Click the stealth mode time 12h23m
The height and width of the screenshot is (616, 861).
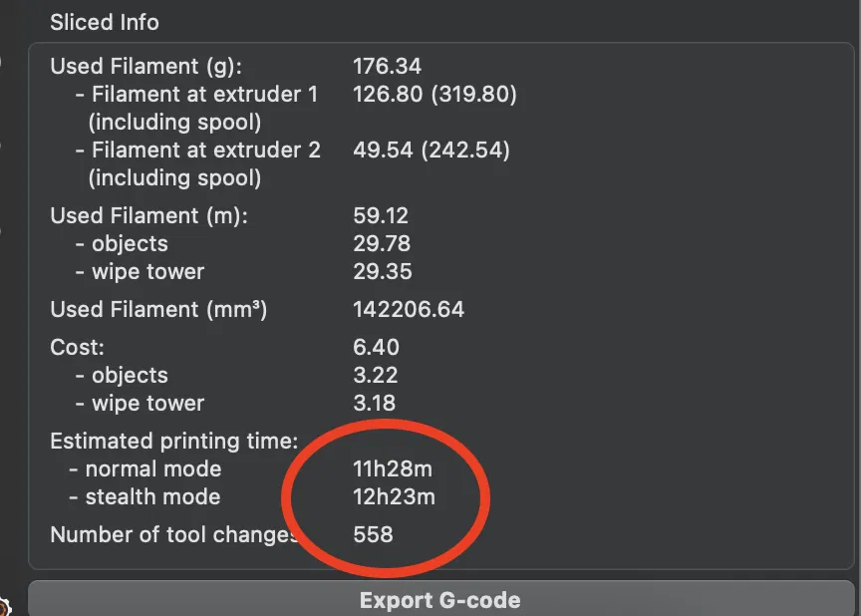394,497
